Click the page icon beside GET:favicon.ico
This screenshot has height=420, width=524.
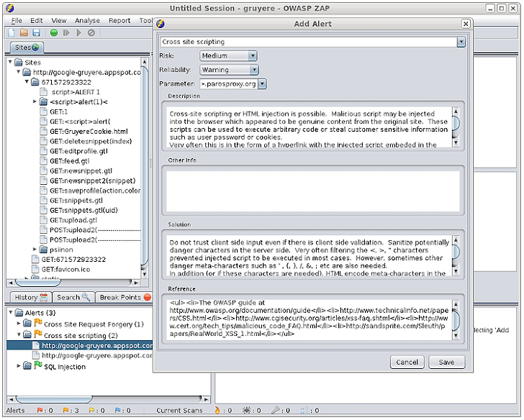pos(35,270)
